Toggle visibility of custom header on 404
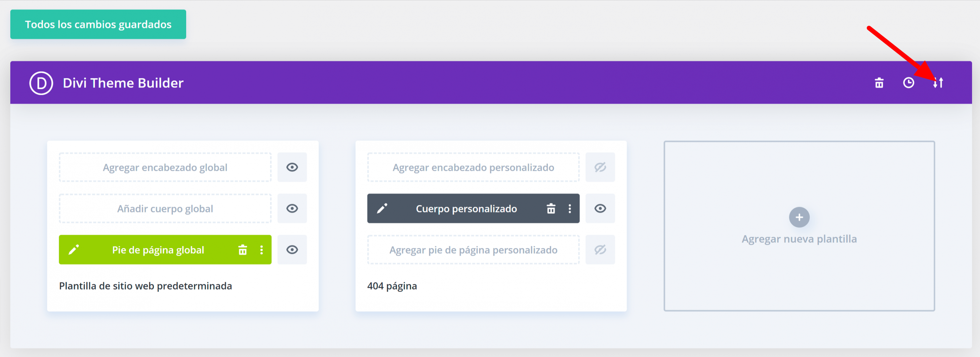980x357 pixels. click(600, 167)
